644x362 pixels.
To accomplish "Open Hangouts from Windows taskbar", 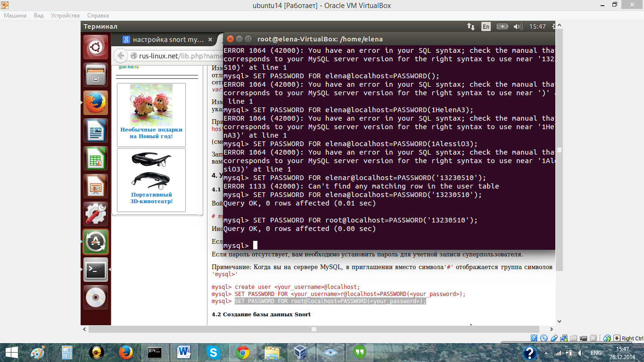I will 359,353.
